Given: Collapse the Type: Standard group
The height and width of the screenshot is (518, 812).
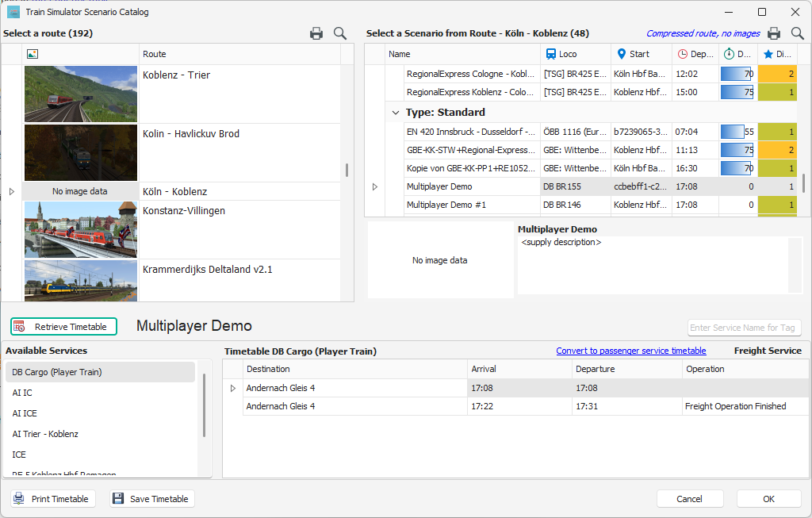Looking at the screenshot, I should coord(396,113).
